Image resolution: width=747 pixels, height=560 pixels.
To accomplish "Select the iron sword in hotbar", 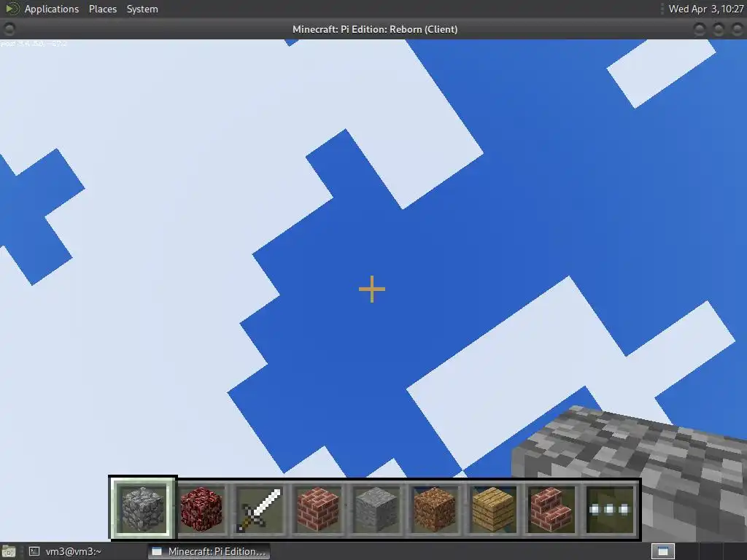I will point(259,508).
